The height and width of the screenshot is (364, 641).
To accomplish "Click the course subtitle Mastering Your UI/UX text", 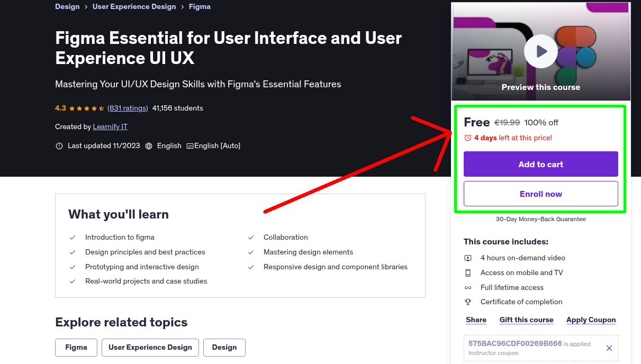I will (198, 84).
